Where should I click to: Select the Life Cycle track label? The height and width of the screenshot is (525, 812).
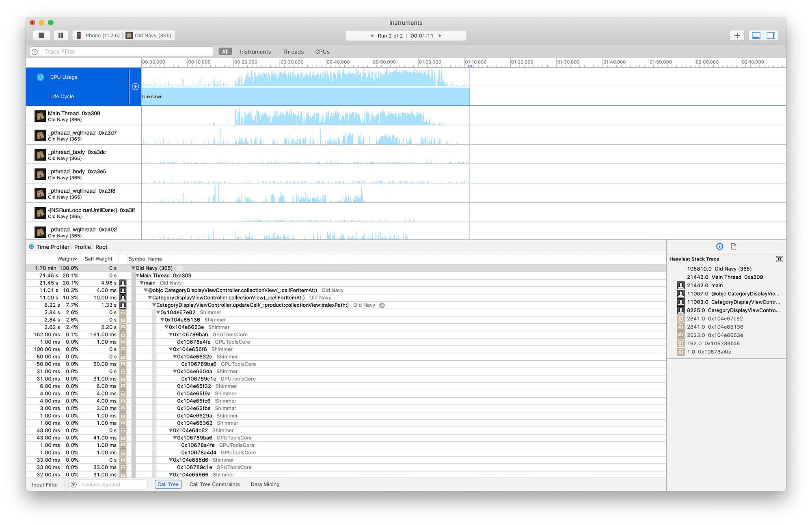pos(62,97)
